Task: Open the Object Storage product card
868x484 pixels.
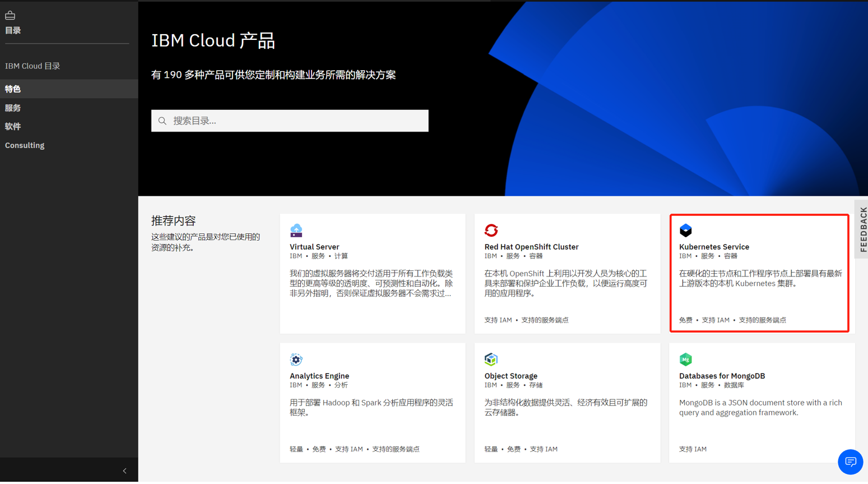Action: 567,402
